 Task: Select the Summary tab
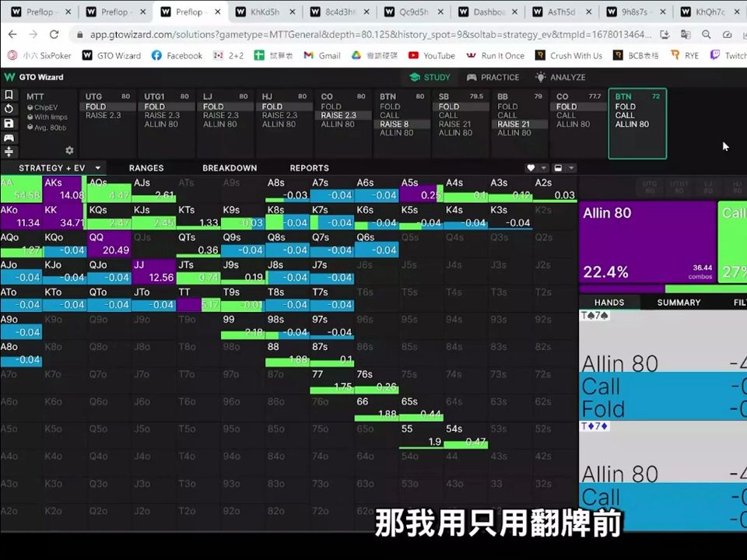679,303
